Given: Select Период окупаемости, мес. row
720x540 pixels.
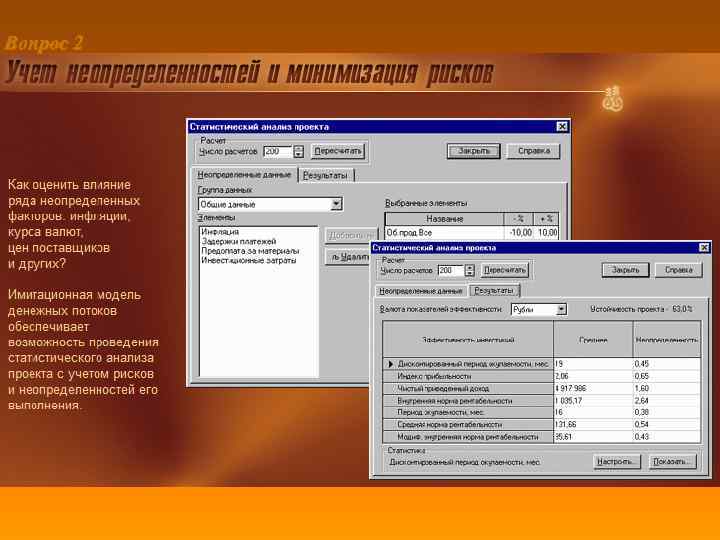Looking at the screenshot, I should click(541, 412).
